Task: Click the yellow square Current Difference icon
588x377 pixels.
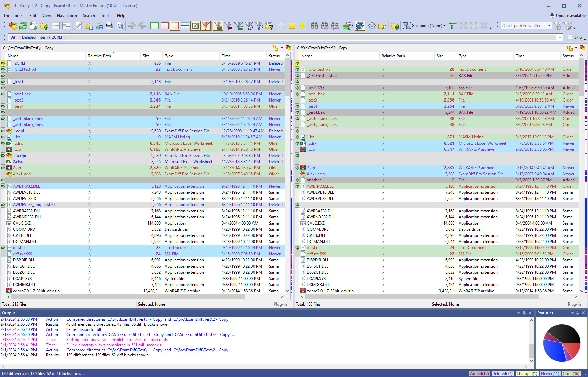Action: (x=291, y=26)
